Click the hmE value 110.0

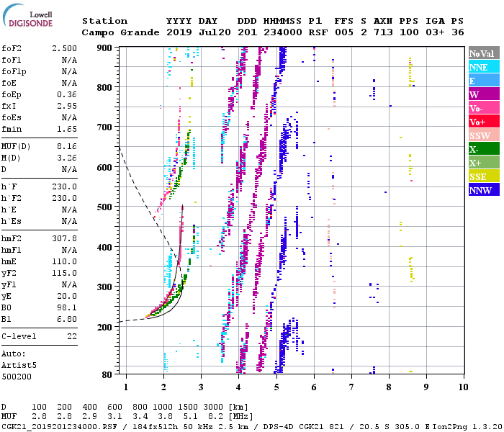(64, 261)
